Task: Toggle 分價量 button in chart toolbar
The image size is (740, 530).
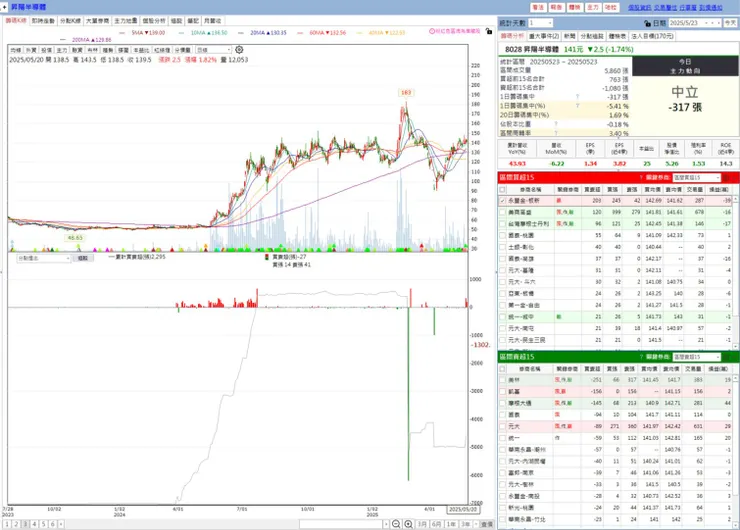Action: pyautogui.click(x=183, y=50)
